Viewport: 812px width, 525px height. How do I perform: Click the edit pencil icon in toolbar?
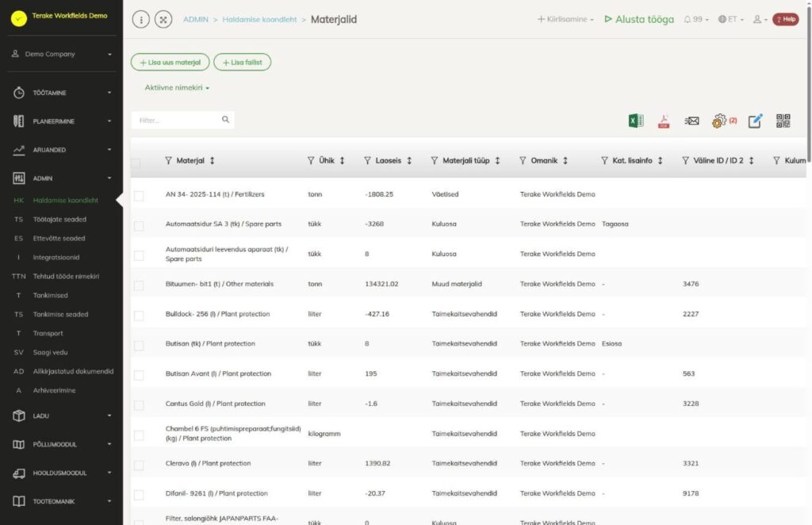755,121
